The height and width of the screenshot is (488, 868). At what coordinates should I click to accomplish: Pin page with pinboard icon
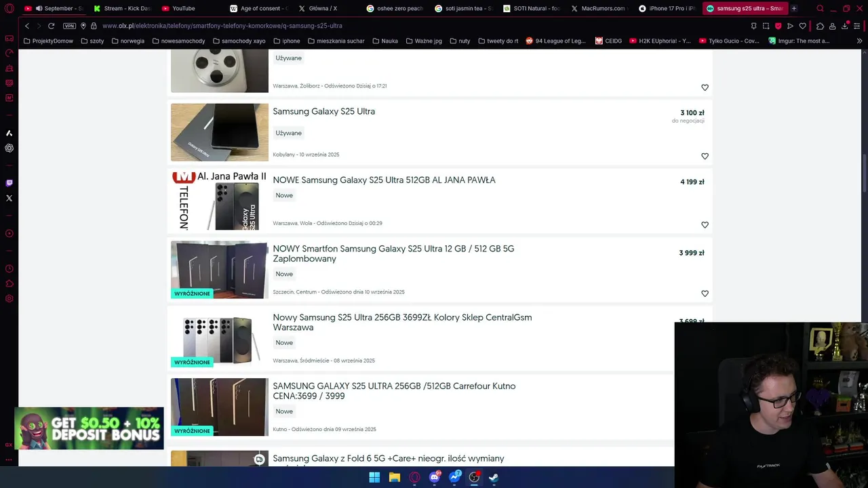pyautogui.click(x=753, y=26)
